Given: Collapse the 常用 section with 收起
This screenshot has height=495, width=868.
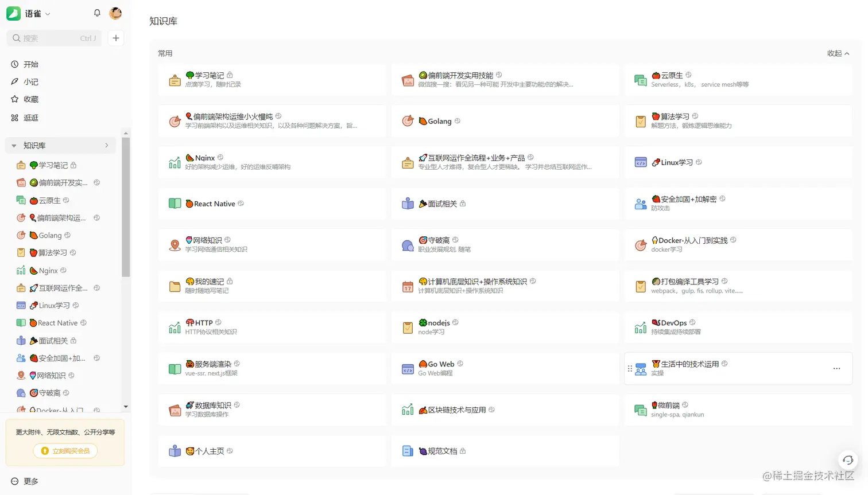Looking at the screenshot, I should [x=838, y=53].
